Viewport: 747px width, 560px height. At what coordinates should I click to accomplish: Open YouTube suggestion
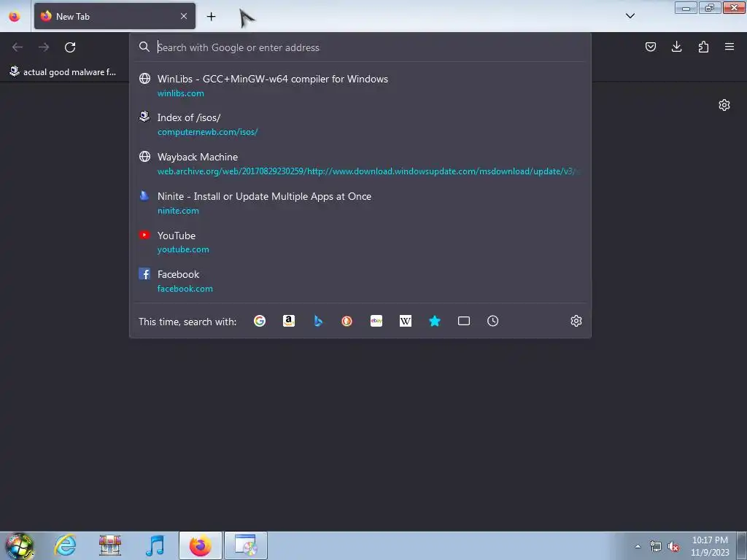click(x=360, y=242)
